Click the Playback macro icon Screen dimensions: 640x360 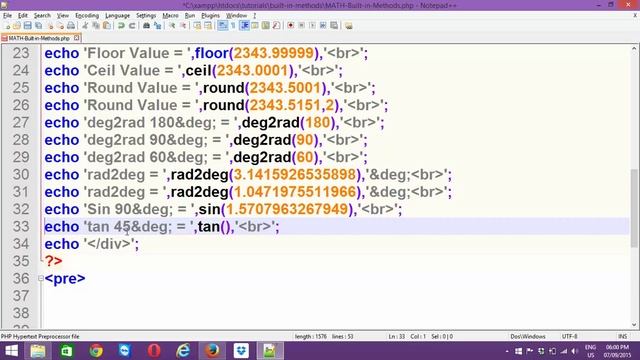pyautogui.click(x=312, y=26)
